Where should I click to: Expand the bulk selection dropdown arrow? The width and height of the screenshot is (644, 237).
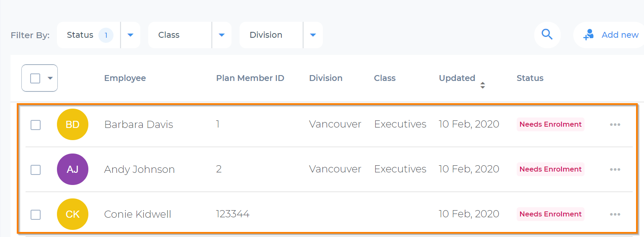click(x=50, y=78)
